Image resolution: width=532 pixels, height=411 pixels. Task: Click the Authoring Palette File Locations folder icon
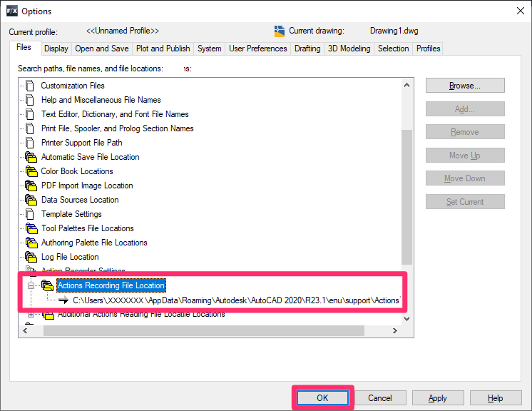click(31, 243)
